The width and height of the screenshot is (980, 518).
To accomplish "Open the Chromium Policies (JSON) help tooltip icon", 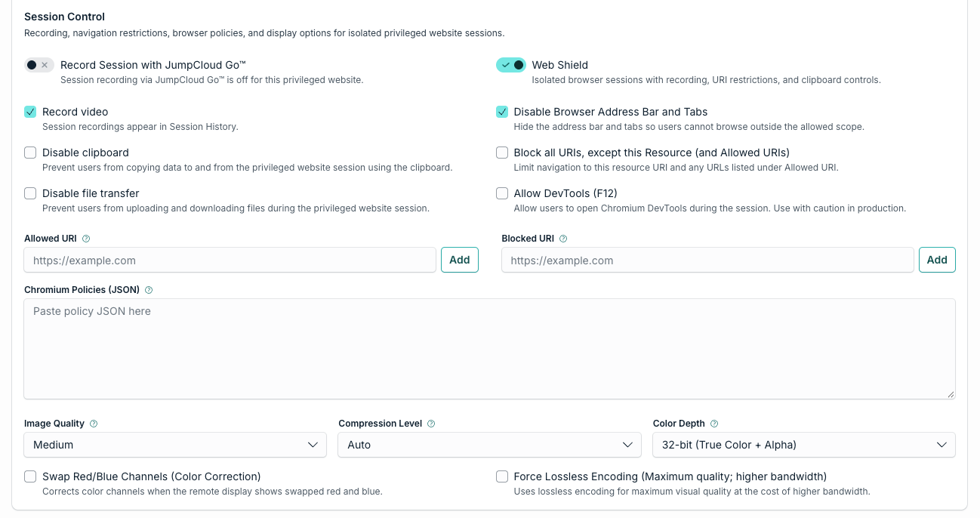I will pos(149,290).
